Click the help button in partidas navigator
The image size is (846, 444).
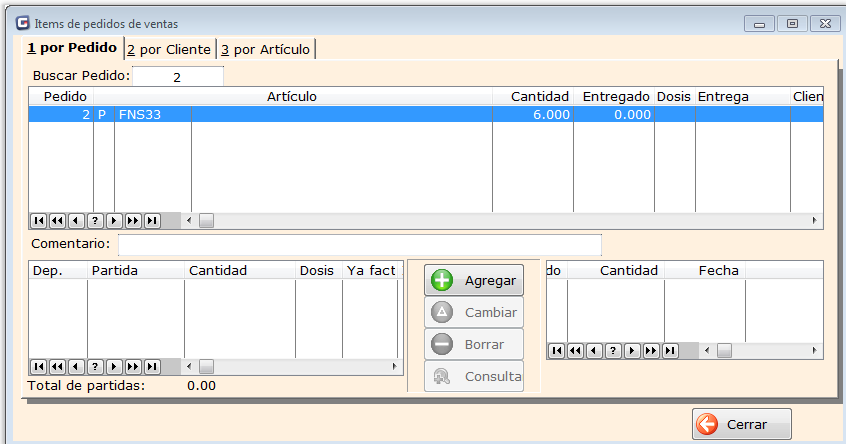(x=95, y=367)
